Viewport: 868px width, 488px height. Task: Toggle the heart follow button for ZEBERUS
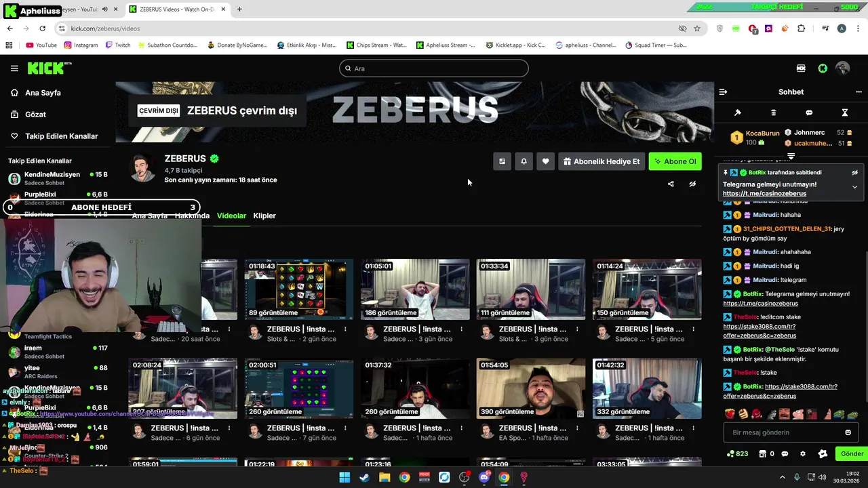click(545, 161)
